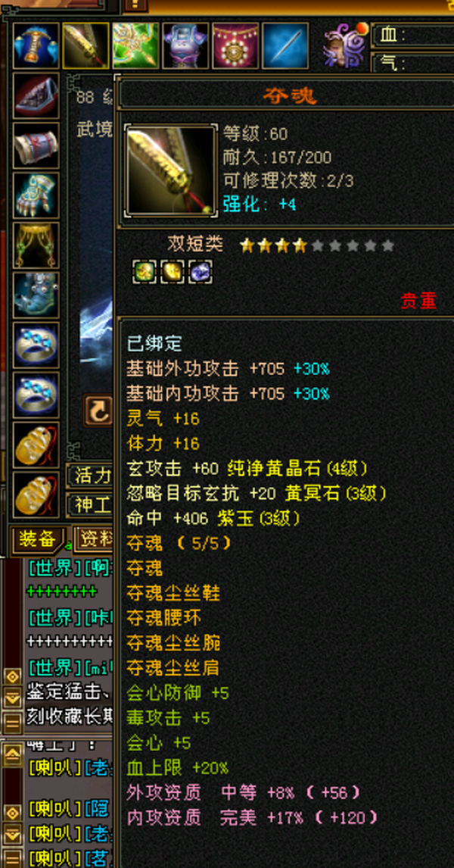Open the 神工 panel button
The height and width of the screenshot is (868, 454).
(x=90, y=504)
